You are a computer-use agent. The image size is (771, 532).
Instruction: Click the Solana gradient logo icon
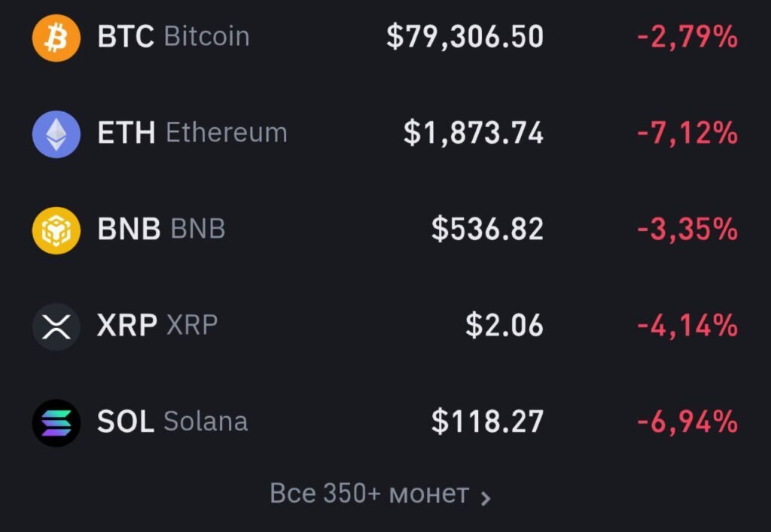(x=56, y=422)
